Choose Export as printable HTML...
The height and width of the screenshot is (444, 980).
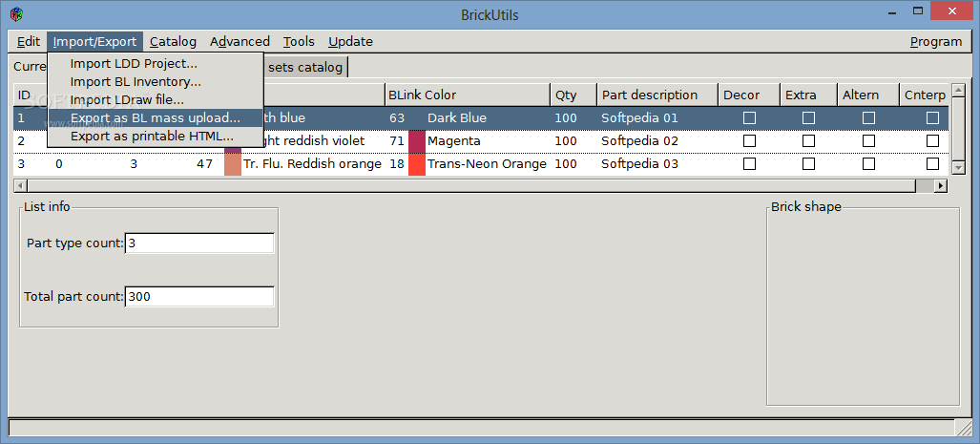[x=155, y=137]
